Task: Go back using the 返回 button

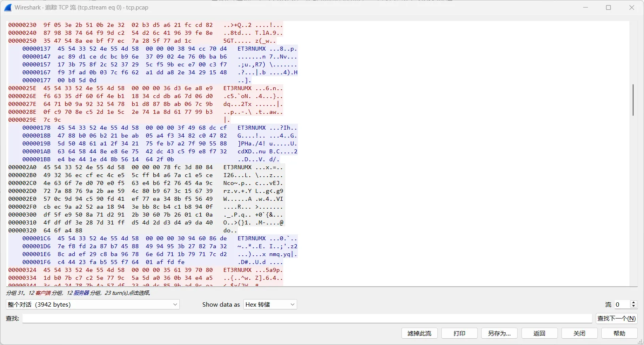Action: click(x=539, y=333)
